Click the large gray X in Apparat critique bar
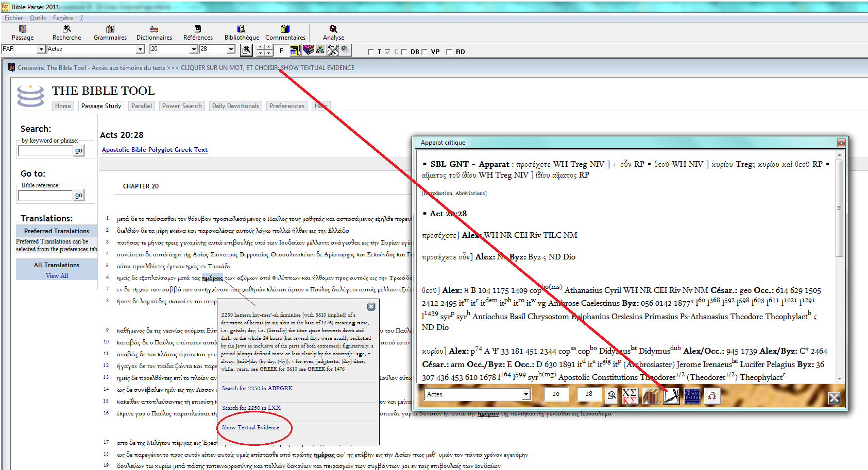The width and height of the screenshot is (868, 470). (834, 397)
